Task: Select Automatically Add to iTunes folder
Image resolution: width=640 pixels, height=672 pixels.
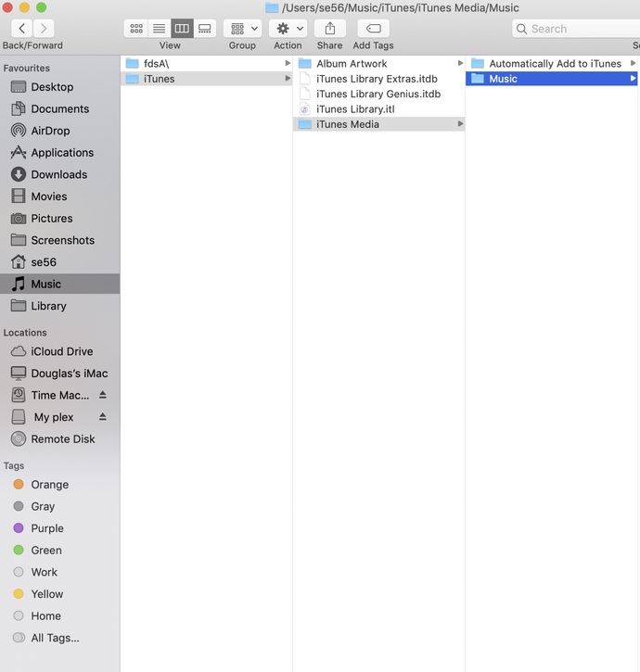Action: click(x=552, y=63)
